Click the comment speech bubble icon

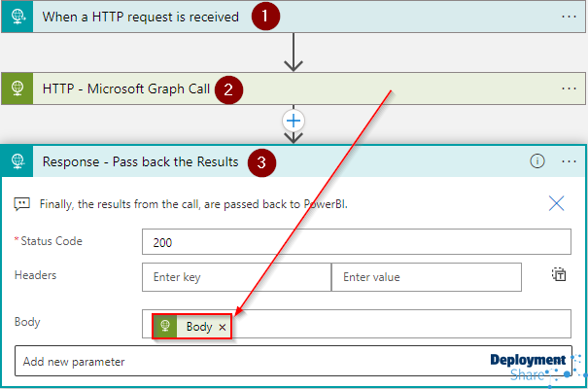pos(21,204)
